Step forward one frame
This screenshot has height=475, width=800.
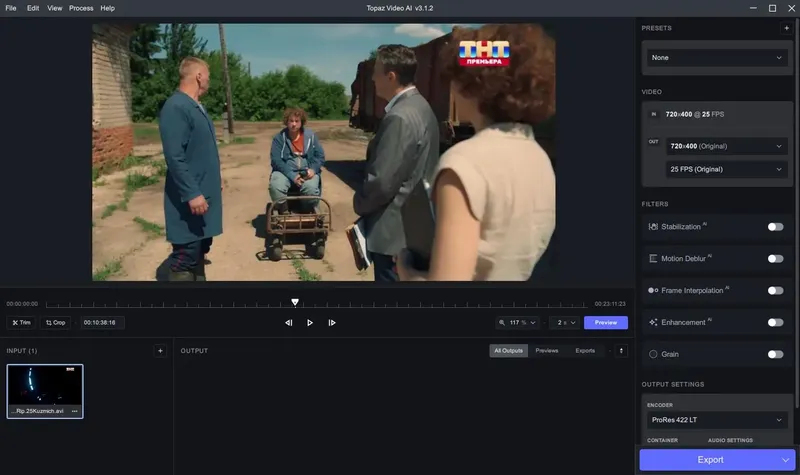pos(332,322)
